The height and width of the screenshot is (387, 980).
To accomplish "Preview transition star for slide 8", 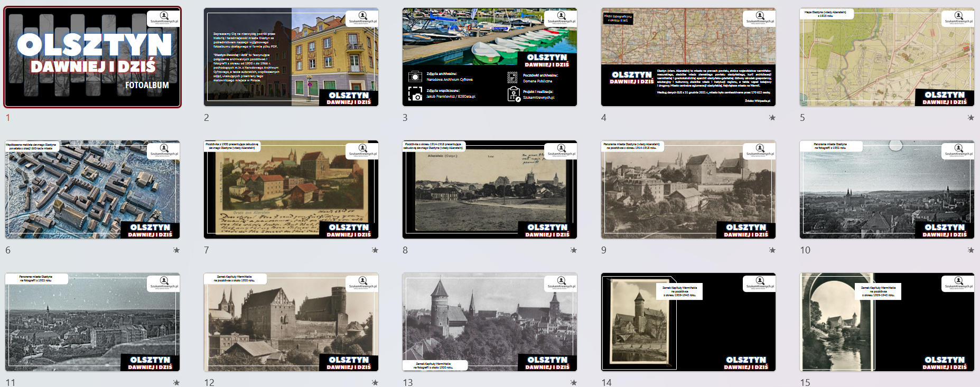I will pos(573,250).
